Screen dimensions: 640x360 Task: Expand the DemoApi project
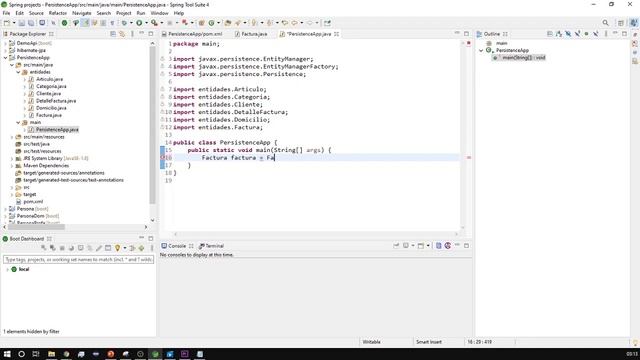tap(5, 43)
